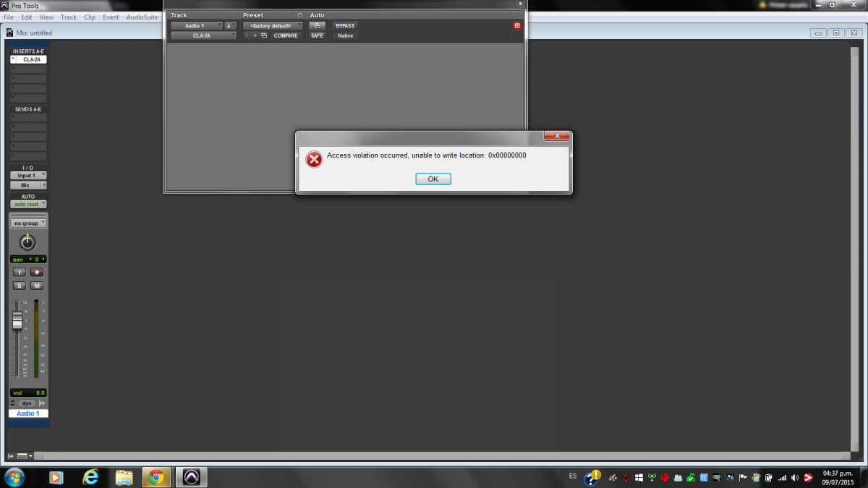The image size is (868, 488).
Task: Click the Native button
Action: (x=345, y=35)
